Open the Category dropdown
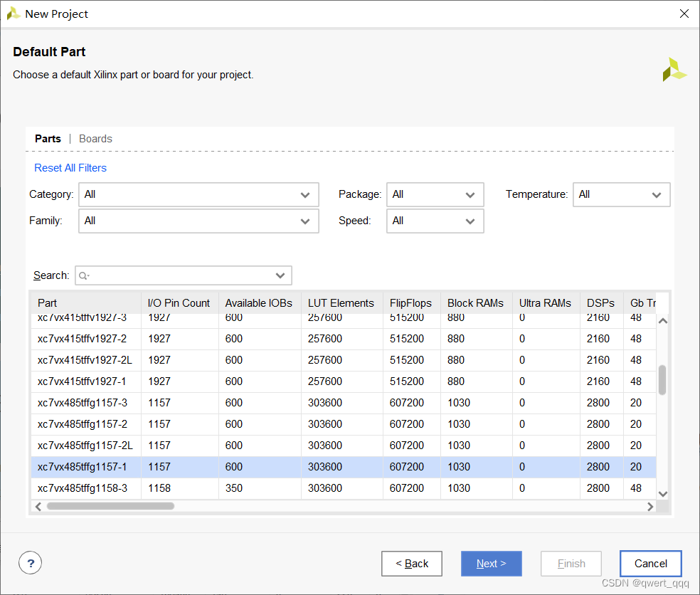Image resolution: width=700 pixels, height=595 pixels. pos(198,195)
